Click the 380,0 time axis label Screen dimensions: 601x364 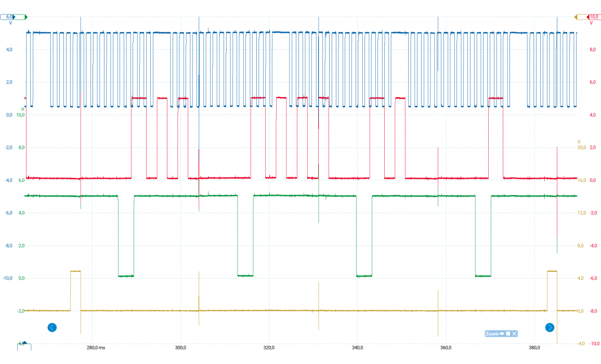click(533, 347)
